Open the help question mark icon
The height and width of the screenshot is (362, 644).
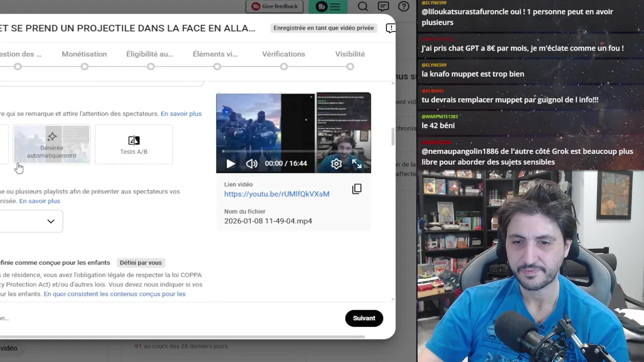[404, 7]
